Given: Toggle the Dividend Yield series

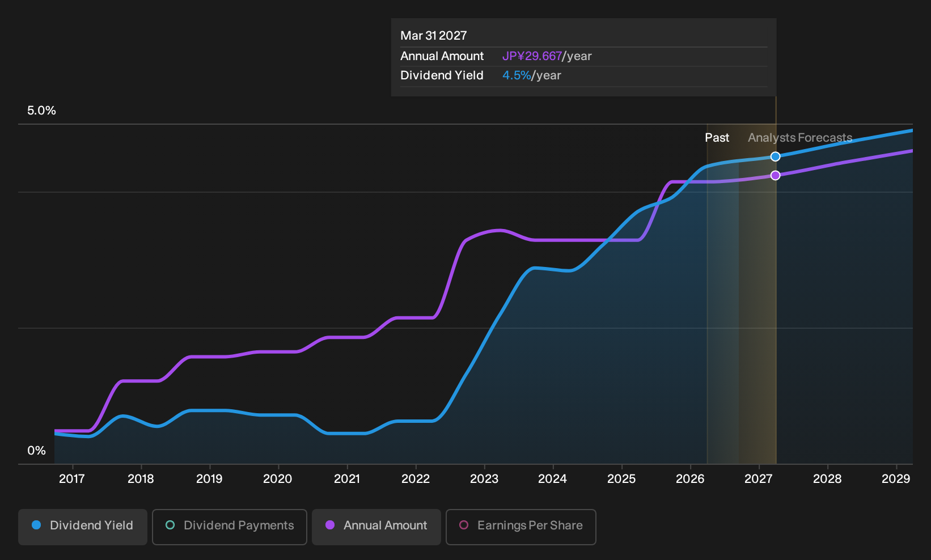Looking at the screenshot, I should pos(83,527).
